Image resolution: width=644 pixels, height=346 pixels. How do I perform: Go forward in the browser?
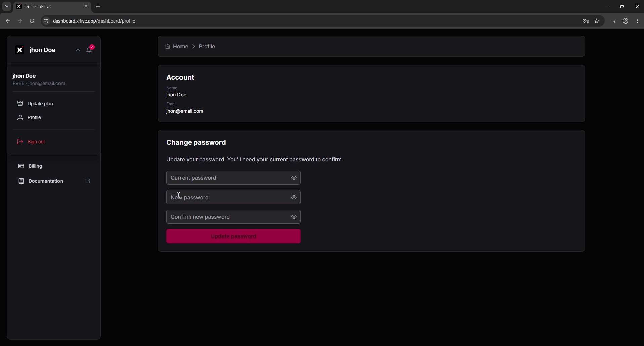[20, 21]
